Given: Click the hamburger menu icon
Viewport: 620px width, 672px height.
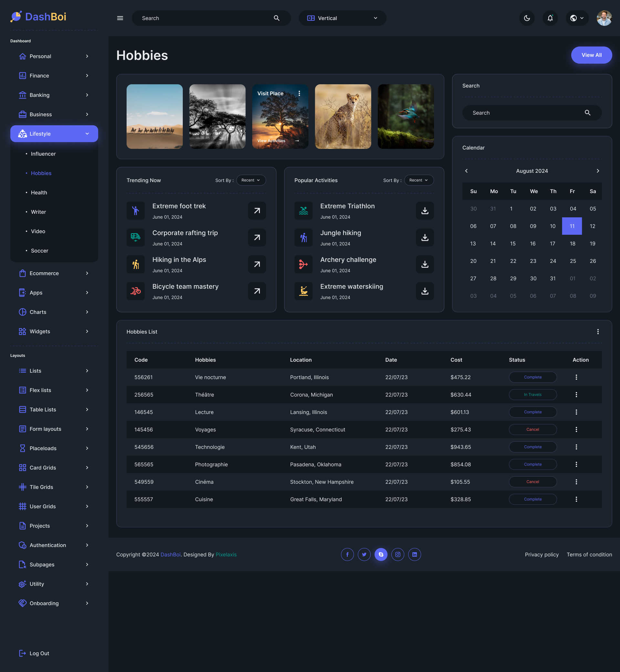Looking at the screenshot, I should click(120, 18).
